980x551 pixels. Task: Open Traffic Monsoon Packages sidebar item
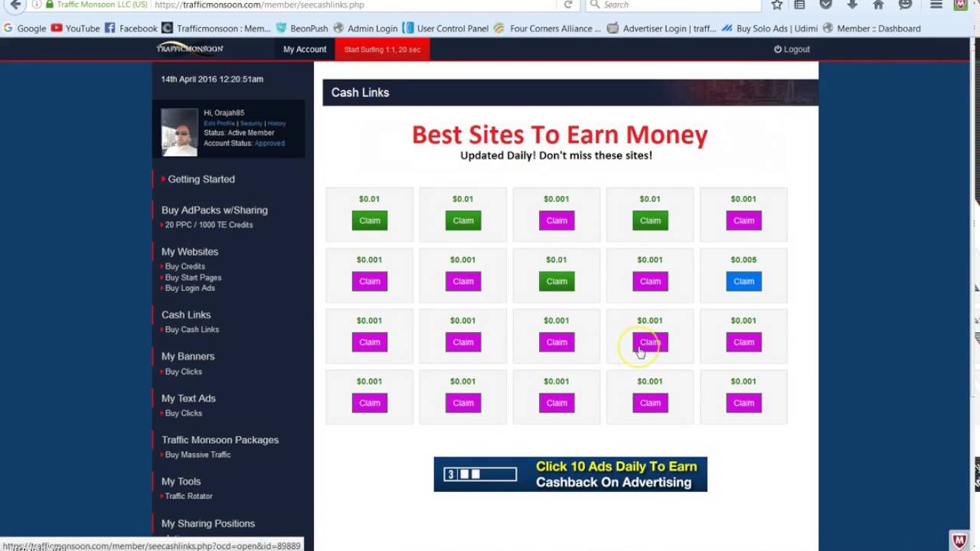tap(220, 440)
